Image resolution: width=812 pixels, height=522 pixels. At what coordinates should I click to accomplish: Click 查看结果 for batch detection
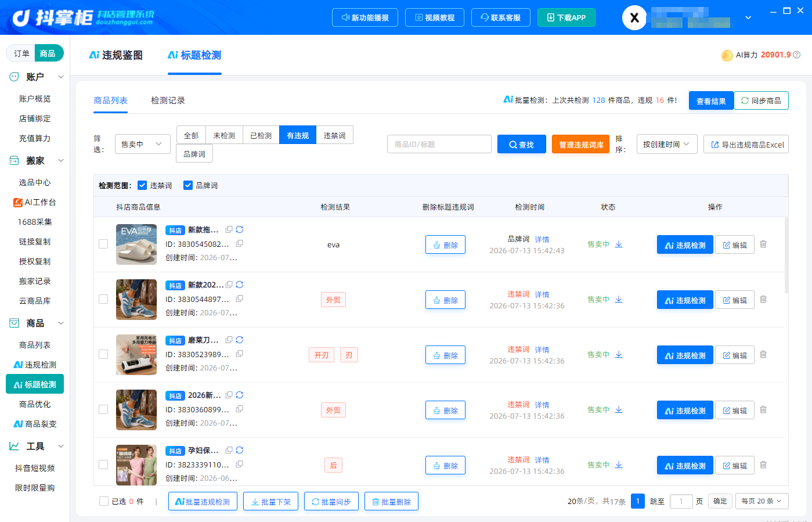[711, 101]
